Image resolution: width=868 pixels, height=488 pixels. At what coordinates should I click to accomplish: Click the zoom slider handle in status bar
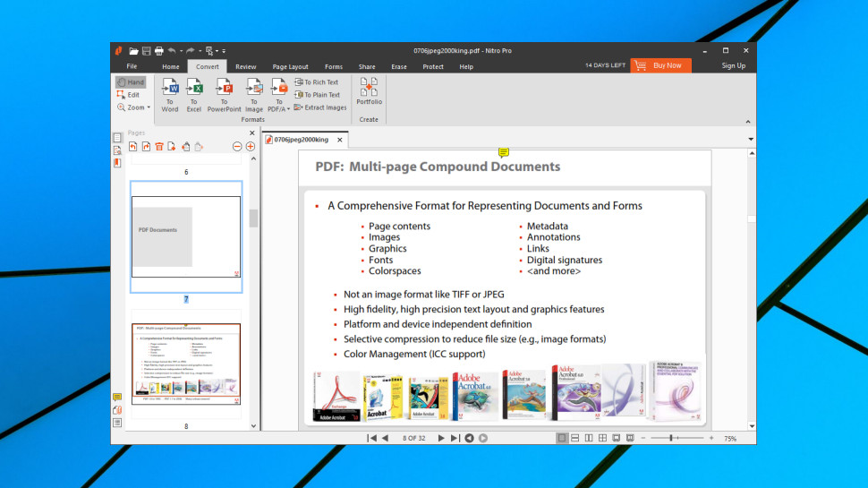coord(671,438)
